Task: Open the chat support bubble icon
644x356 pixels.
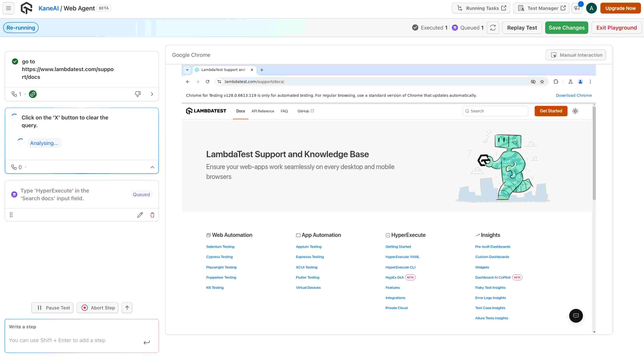Action: [x=576, y=316]
